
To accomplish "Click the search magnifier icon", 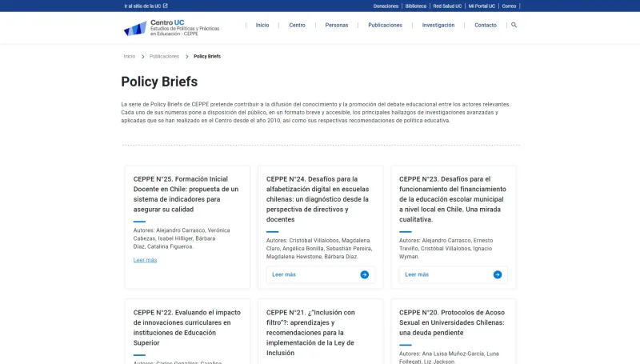I will pos(514,25).
